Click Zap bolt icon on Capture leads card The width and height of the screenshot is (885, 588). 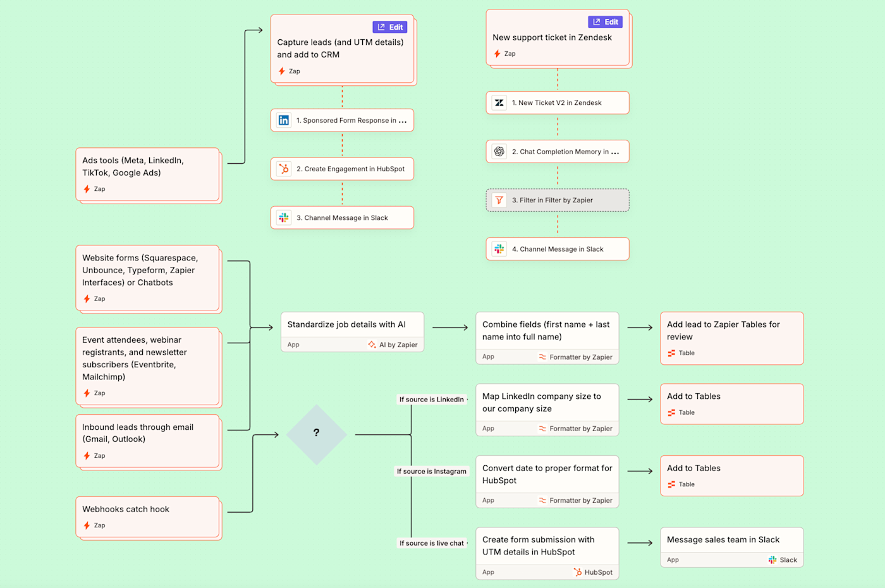(x=282, y=71)
